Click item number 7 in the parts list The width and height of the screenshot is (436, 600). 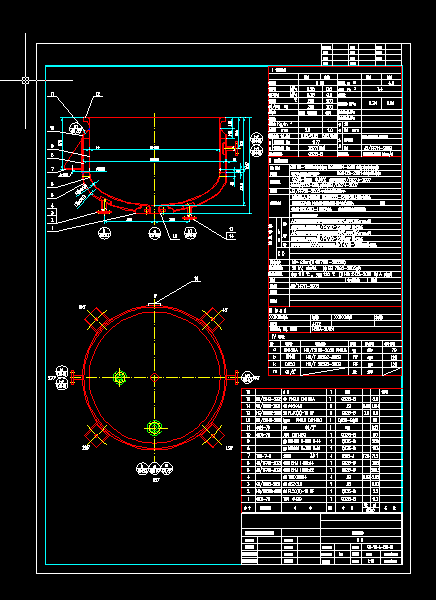tap(248, 456)
